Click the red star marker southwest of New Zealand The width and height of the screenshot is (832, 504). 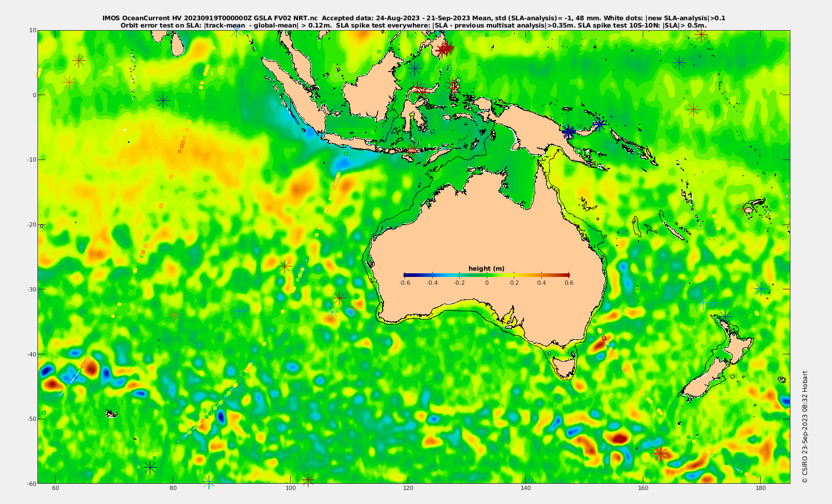click(660, 454)
